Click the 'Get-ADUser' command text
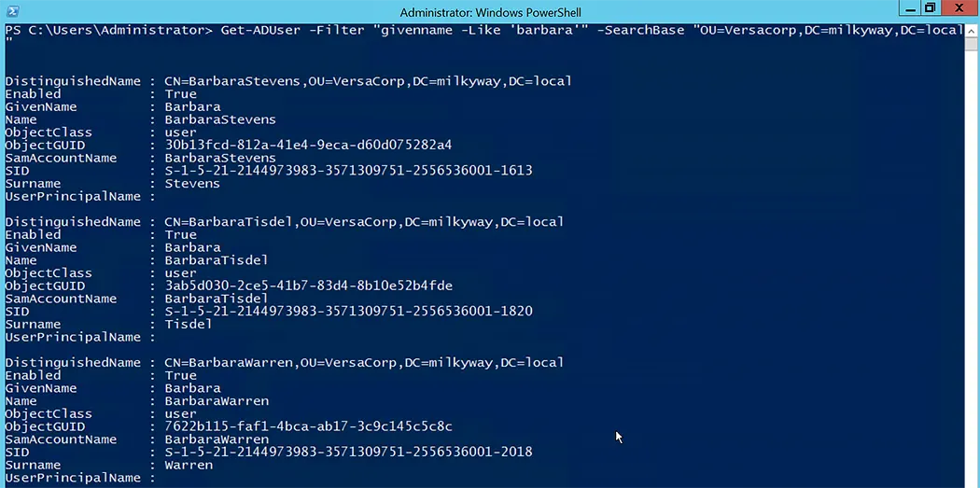Image resolution: width=980 pixels, height=488 pixels. pyautogui.click(x=260, y=31)
